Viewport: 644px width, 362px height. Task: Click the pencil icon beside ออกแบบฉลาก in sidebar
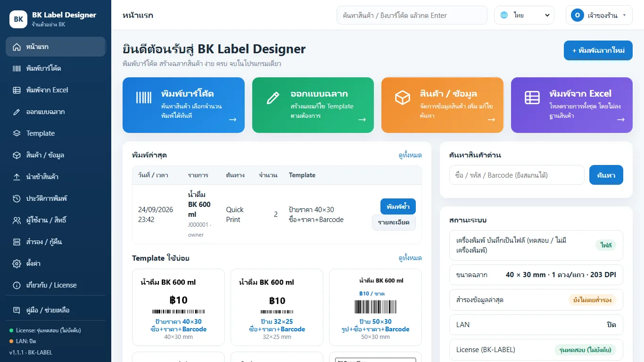click(17, 112)
